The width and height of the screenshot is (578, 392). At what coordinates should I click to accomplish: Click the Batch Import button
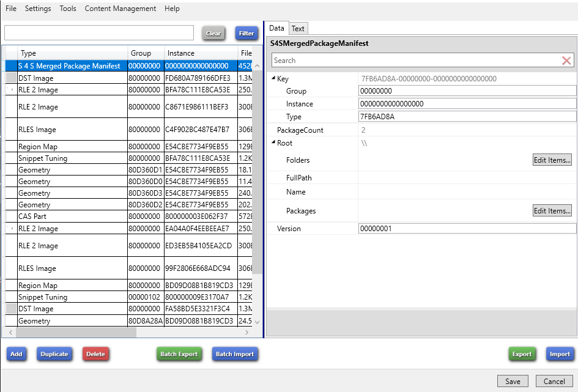(x=235, y=354)
